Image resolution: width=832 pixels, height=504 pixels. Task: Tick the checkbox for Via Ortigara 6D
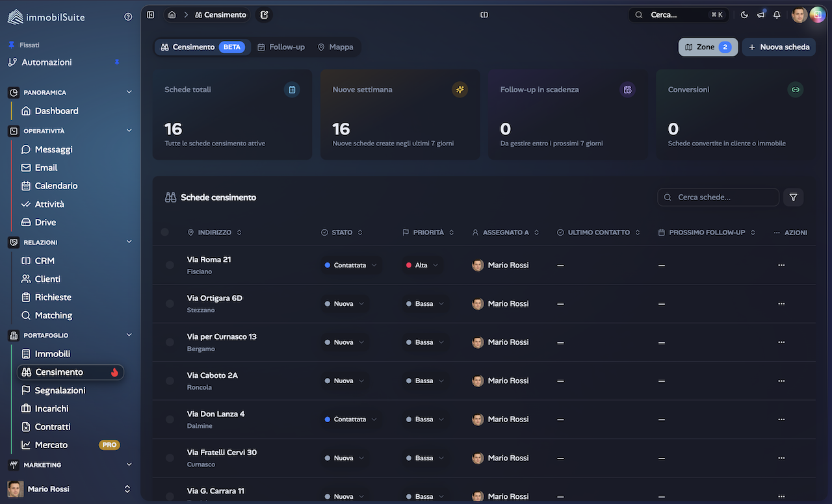170,304
